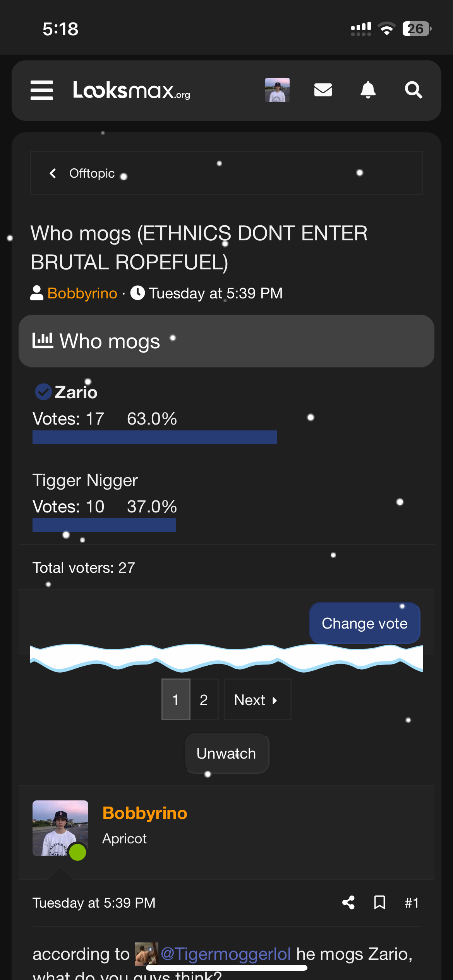Viewport: 453px width, 980px height.
Task: Tap the search magnifier icon
Action: (413, 90)
